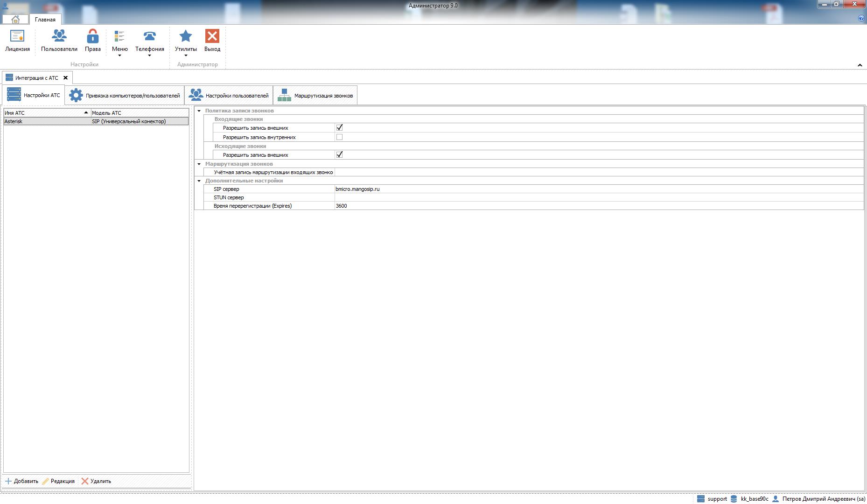
Task: Select the Asterisk row
Action: tap(96, 121)
